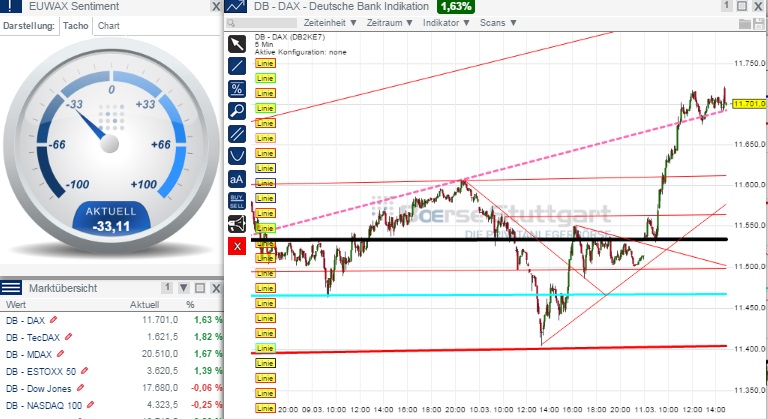Click the pencil icon next to DB - NASDAQ 100
The image size is (768, 419).
coord(90,405)
